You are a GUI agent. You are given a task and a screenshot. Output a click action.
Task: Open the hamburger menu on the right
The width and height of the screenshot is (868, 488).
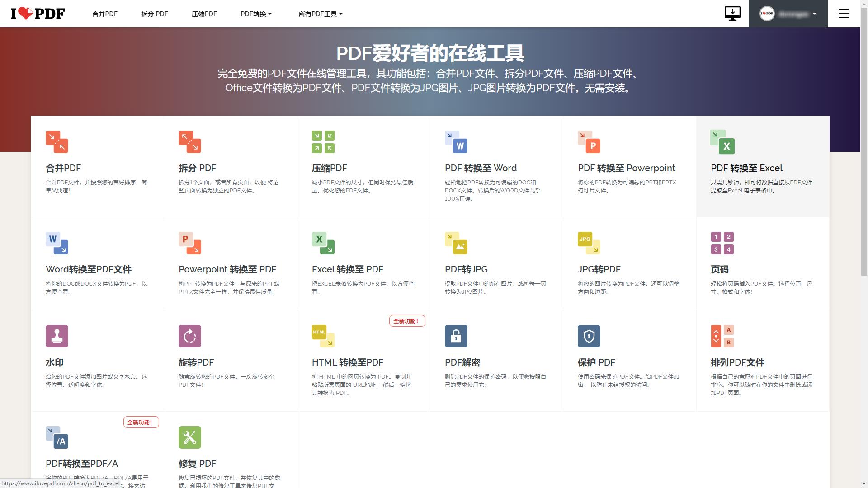click(x=844, y=14)
